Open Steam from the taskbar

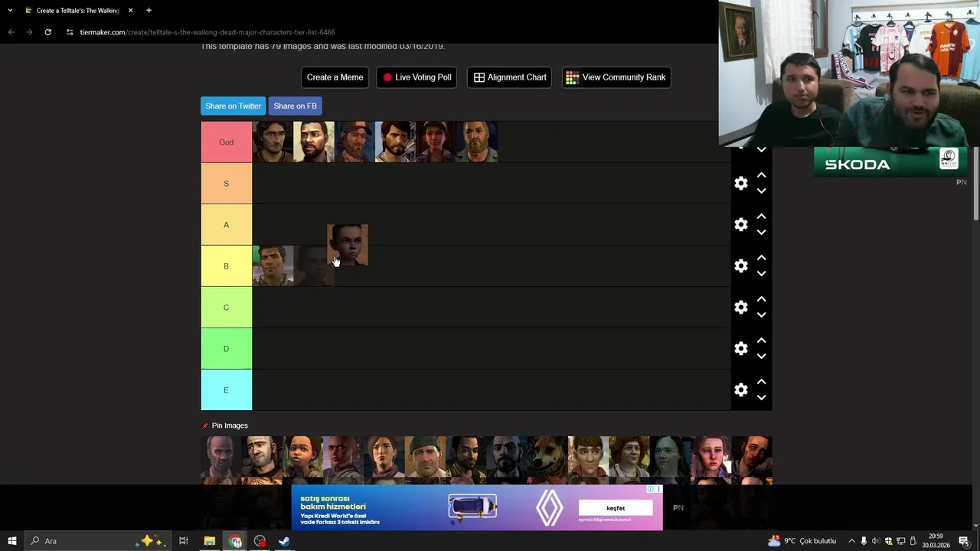pos(284,541)
